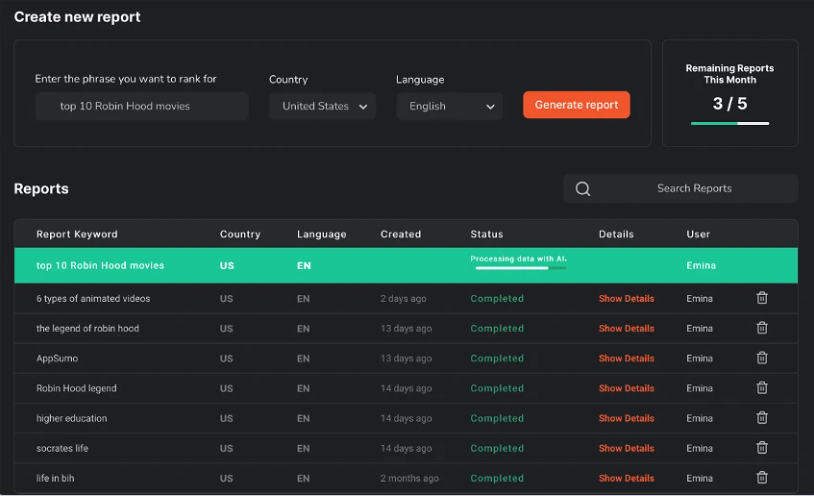
Task: Click the 'Processing data with AI' progress bar
Action: click(x=521, y=268)
